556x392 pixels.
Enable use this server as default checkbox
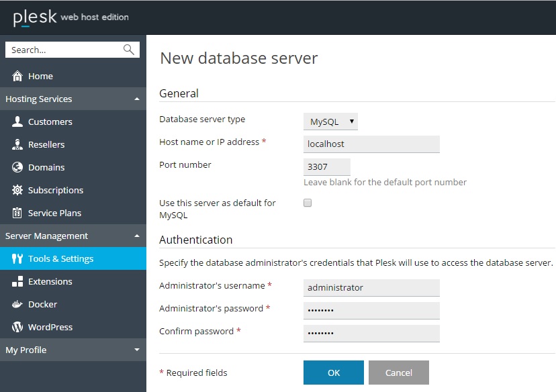[x=308, y=203]
